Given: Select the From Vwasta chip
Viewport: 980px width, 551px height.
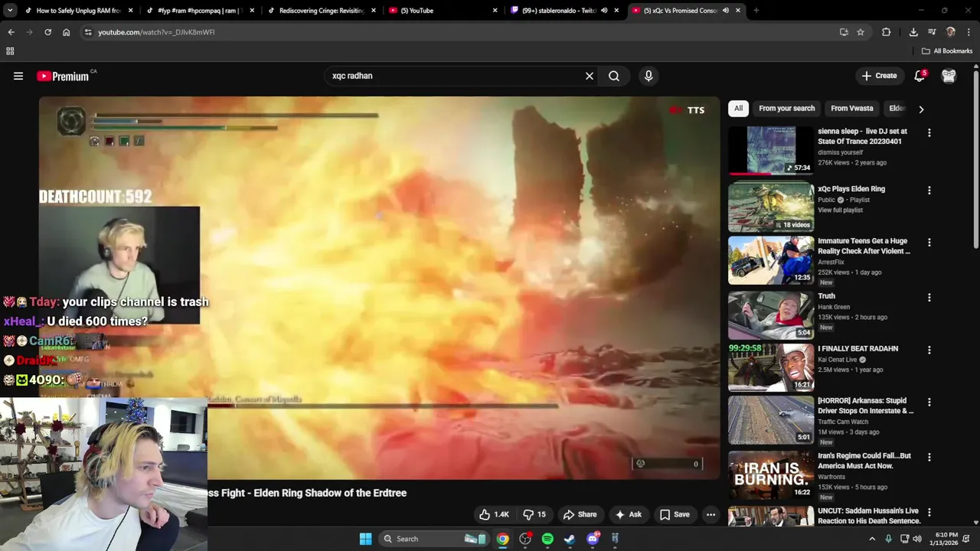Looking at the screenshot, I should [851, 109].
